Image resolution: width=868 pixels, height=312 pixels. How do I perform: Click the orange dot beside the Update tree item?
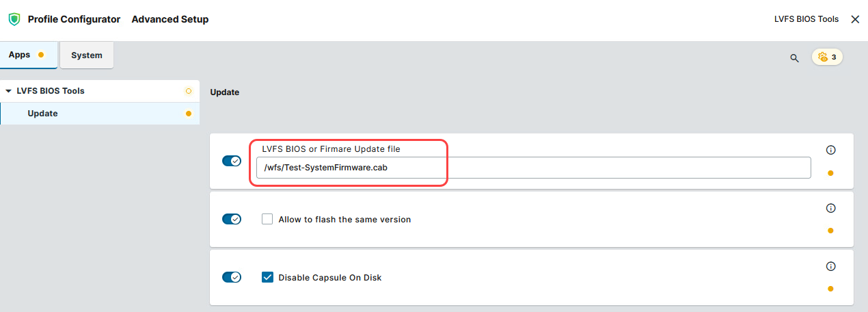pos(189,114)
